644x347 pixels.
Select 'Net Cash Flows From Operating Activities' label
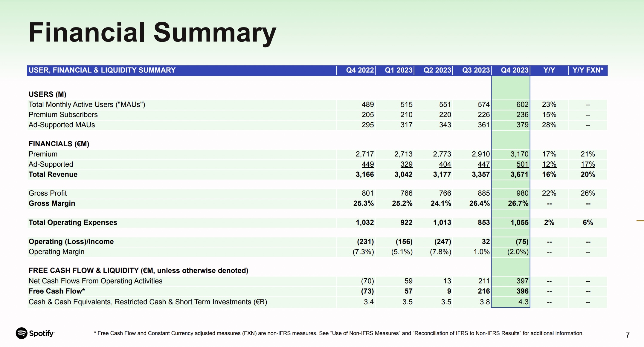tap(95, 281)
